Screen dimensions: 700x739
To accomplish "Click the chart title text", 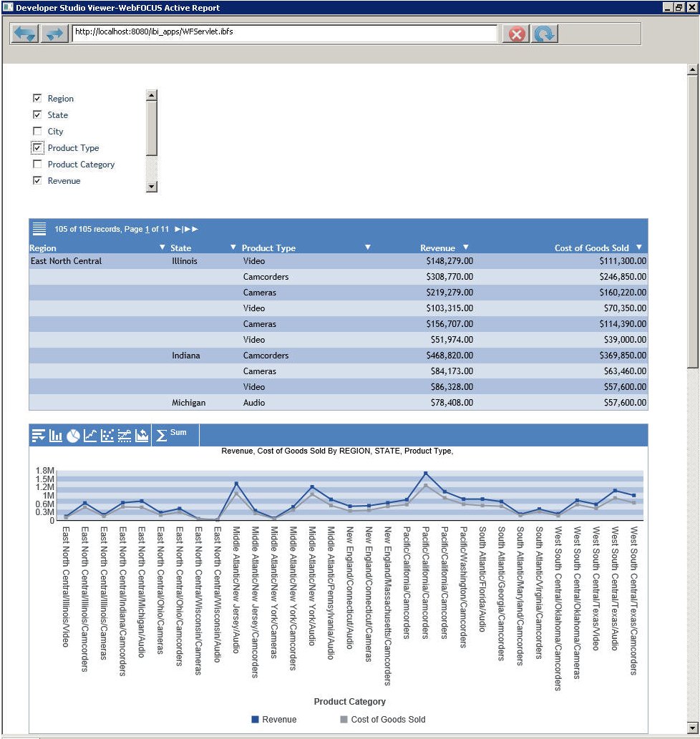I will click(x=337, y=451).
